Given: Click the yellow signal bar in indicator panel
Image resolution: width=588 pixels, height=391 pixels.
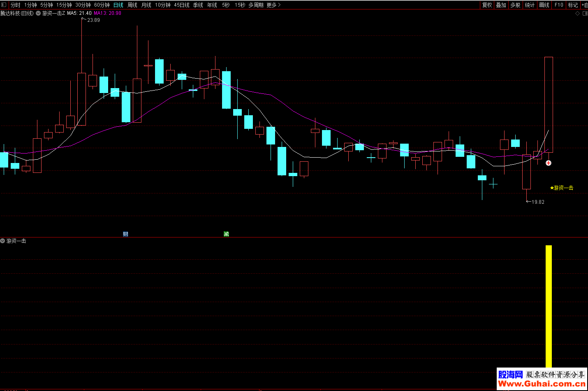Looking at the screenshot, I should (549, 306).
